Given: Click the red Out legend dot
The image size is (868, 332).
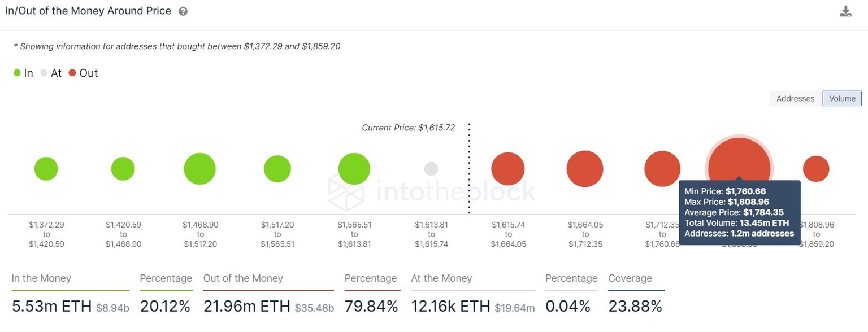Looking at the screenshot, I should click(x=72, y=73).
